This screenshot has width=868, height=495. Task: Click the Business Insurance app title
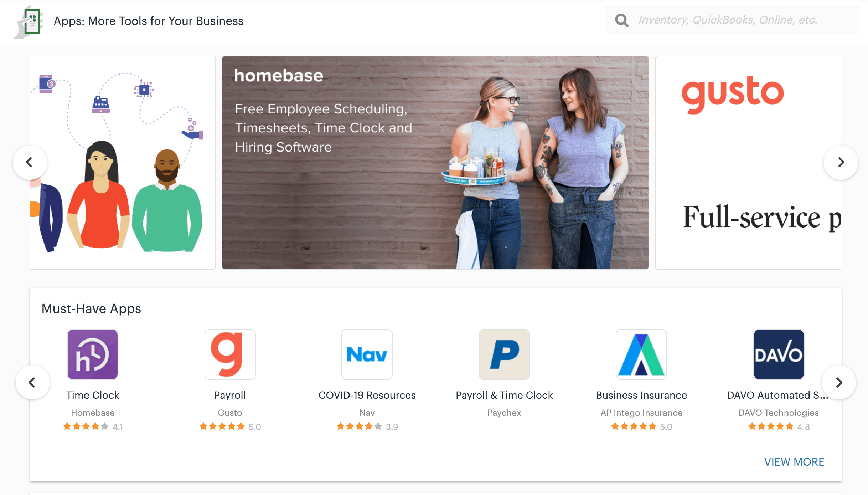(x=641, y=395)
